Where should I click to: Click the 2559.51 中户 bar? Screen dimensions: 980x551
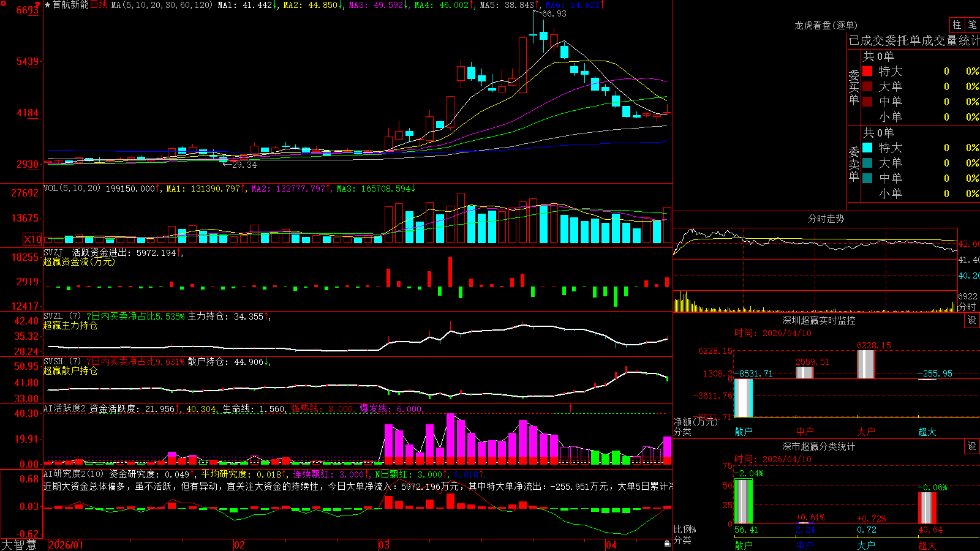pos(805,372)
